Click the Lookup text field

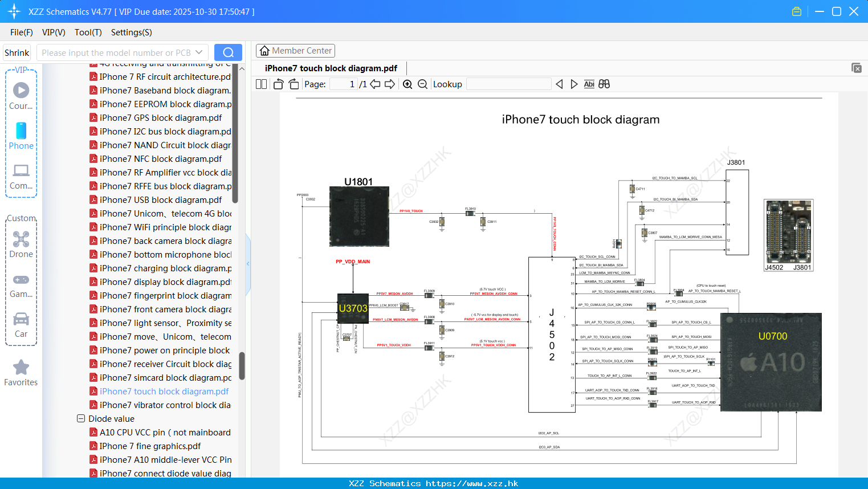tap(508, 84)
